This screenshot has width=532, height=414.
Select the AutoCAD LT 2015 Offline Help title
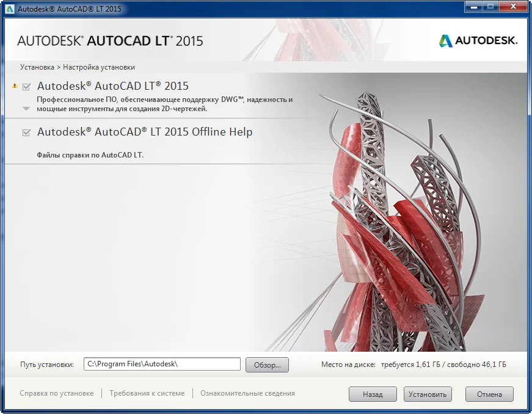[x=145, y=131]
